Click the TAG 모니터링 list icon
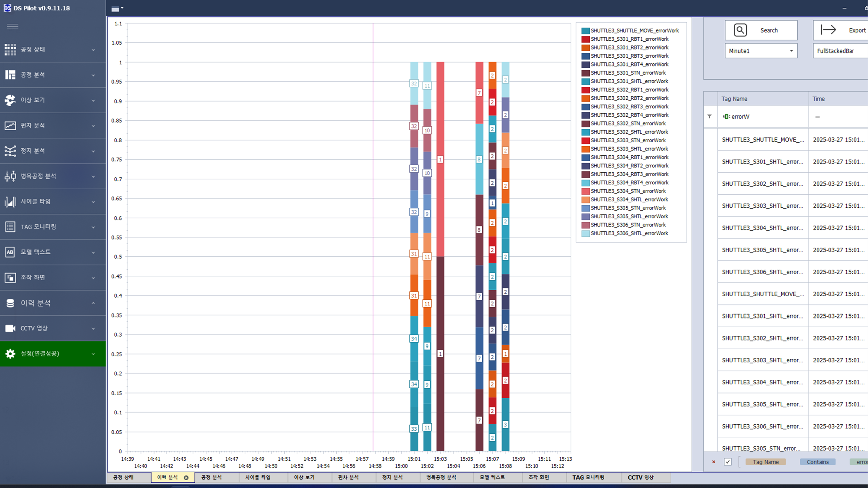 (x=10, y=227)
